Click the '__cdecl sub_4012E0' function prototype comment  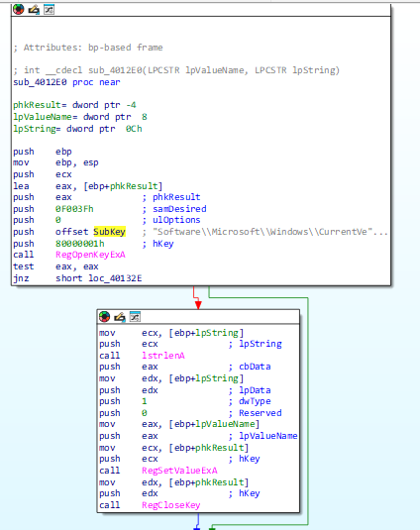coord(176,70)
